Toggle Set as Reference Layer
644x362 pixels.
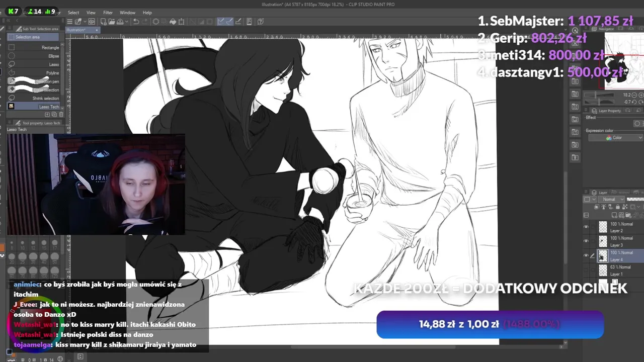click(603, 207)
